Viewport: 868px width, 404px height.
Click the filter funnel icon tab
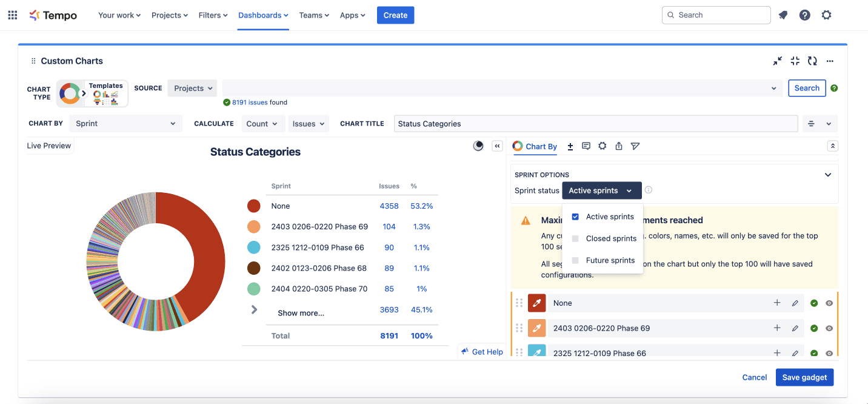635,146
